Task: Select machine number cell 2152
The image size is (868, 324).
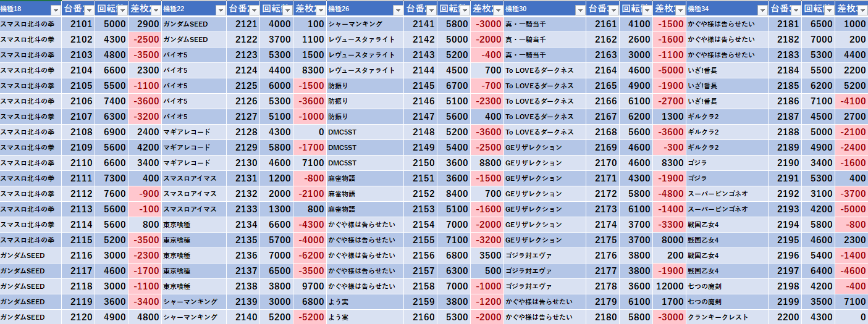Action: [x=421, y=194]
